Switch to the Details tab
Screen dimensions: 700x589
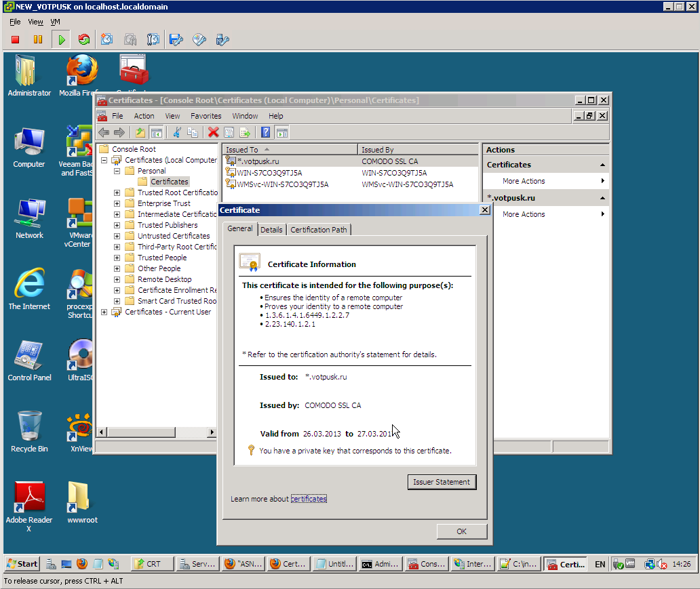pos(271,230)
